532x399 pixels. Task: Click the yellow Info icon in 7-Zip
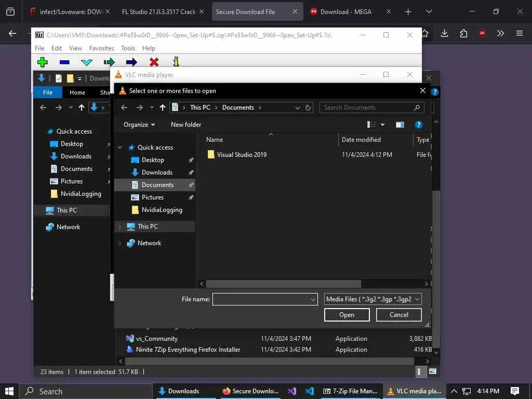[176, 61]
